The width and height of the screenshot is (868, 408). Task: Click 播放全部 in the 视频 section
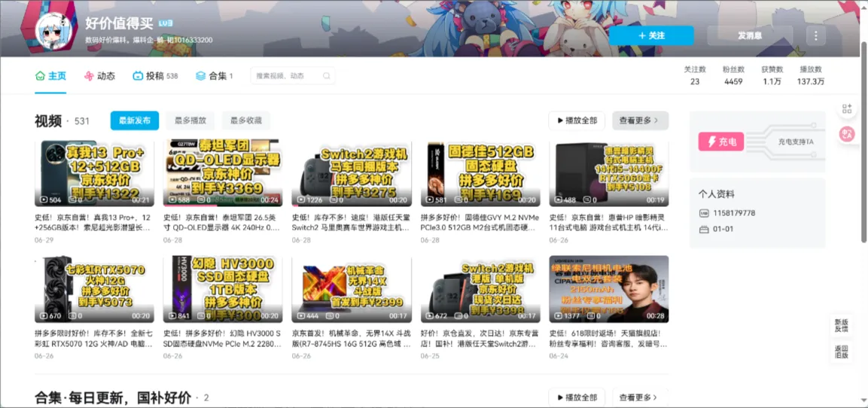[577, 120]
